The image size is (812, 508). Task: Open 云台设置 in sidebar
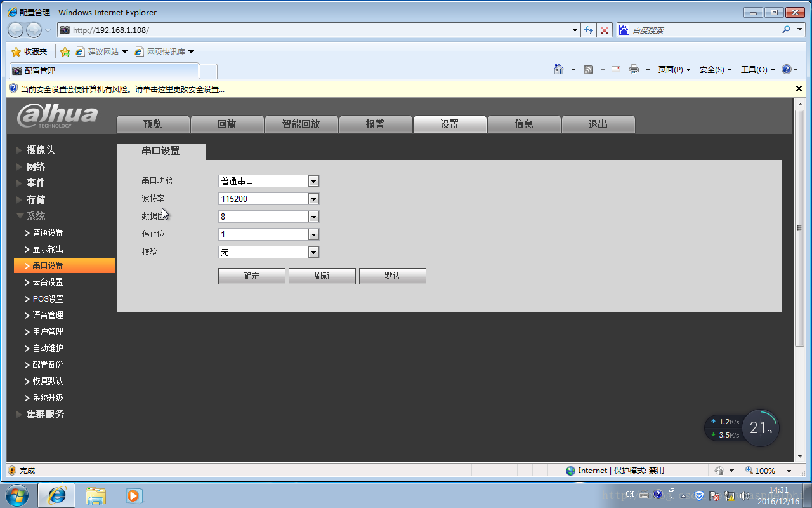tap(48, 282)
